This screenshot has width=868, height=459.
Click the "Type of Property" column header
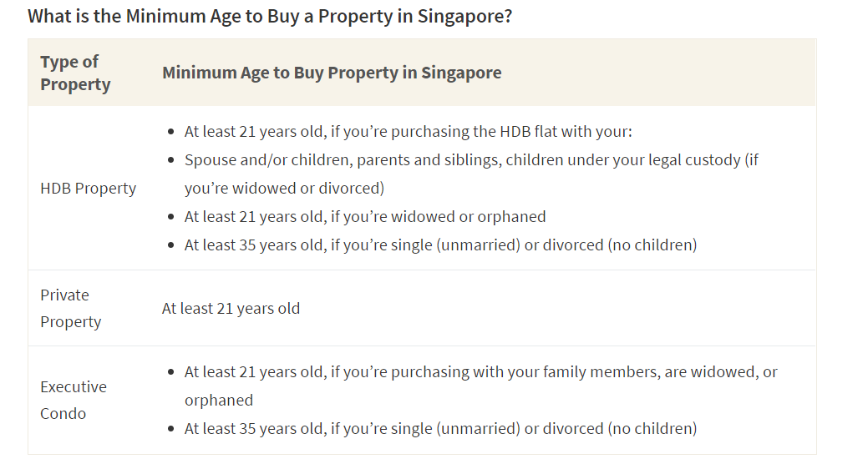pos(75,73)
